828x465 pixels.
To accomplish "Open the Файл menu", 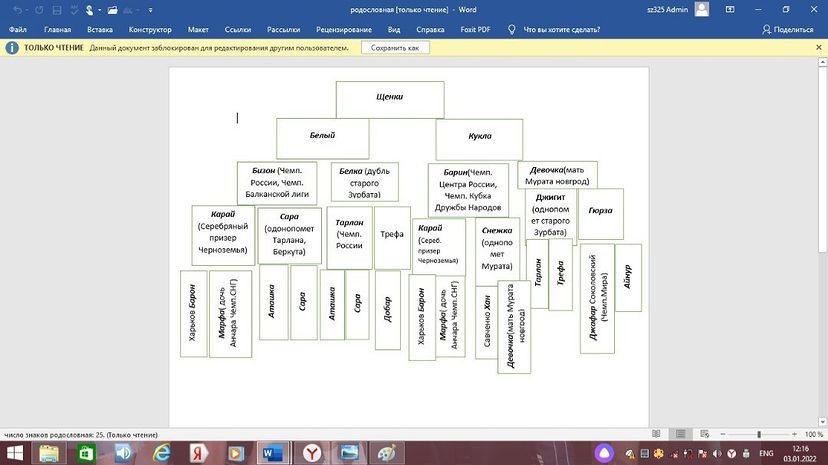I will (x=17, y=30).
